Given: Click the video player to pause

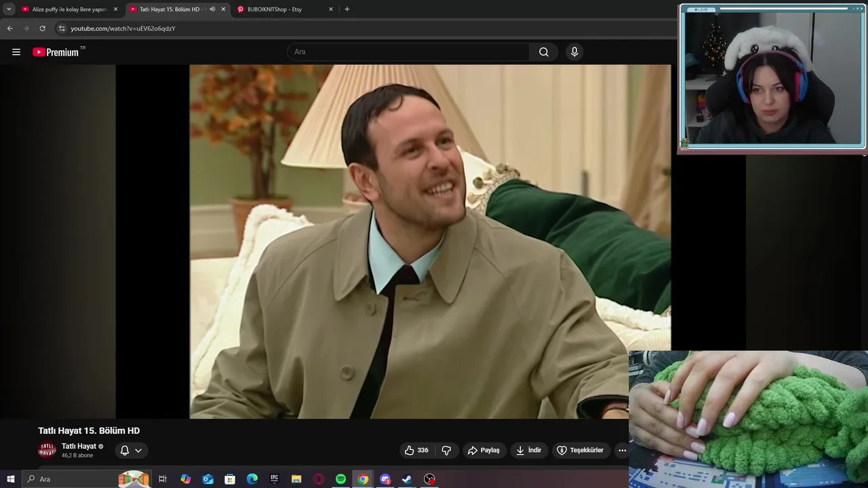Looking at the screenshot, I should 430,241.
